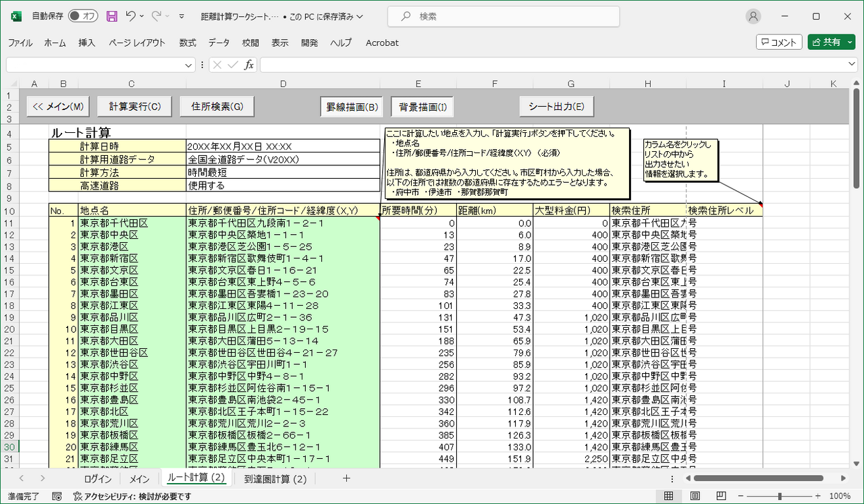Open the save-location dropdown beside the file name

coord(358,16)
